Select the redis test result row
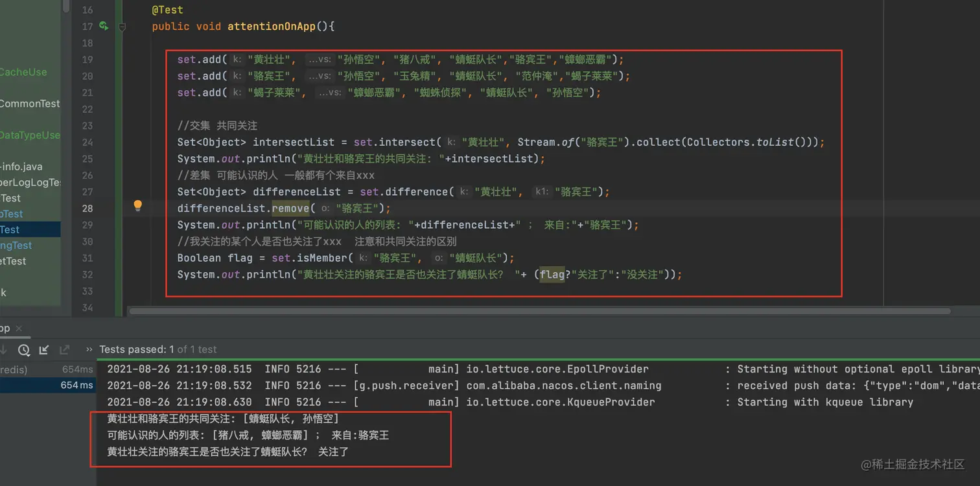This screenshot has height=486, width=980. [x=48, y=369]
